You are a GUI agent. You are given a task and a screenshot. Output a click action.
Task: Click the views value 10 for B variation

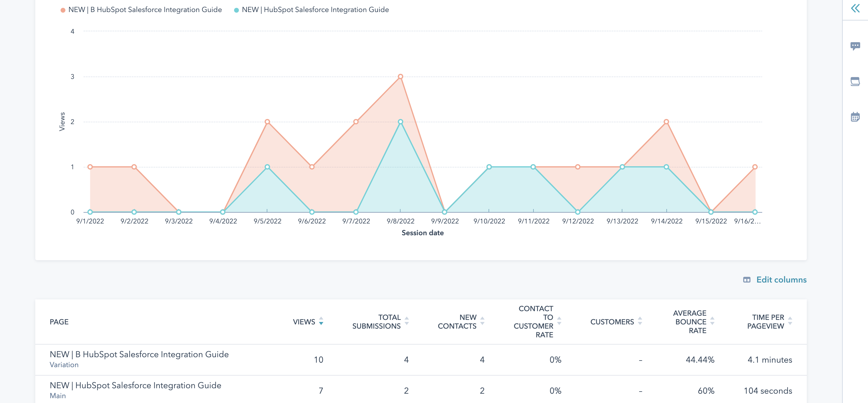click(319, 360)
